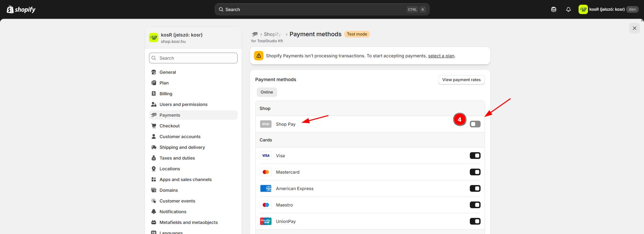Screen dimensions: 644x234
Task: Close the settings panel with X
Action: click(x=634, y=28)
